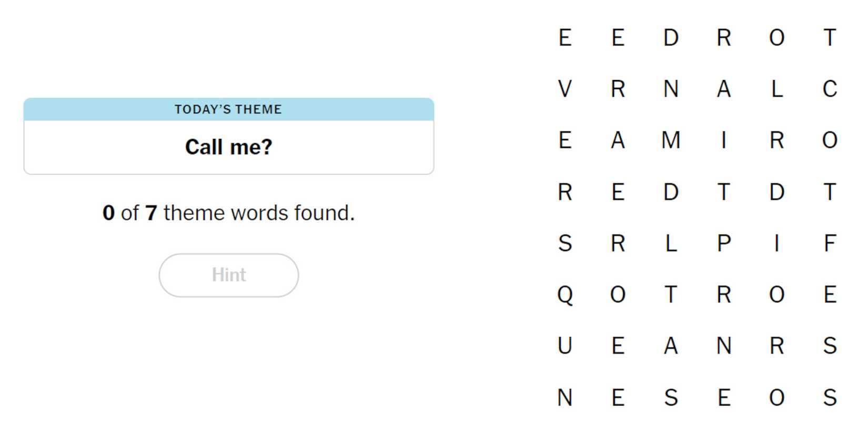Viewport: 868px width, 434px height.
Task: Select the L between A and C
Action: tap(777, 89)
